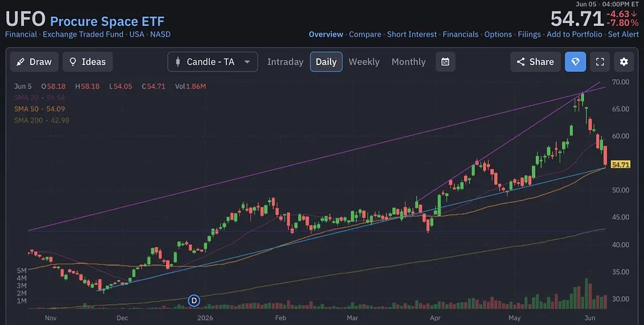Share the chart
The height and width of the screenshot is (325, 644).
click(536, 61)
